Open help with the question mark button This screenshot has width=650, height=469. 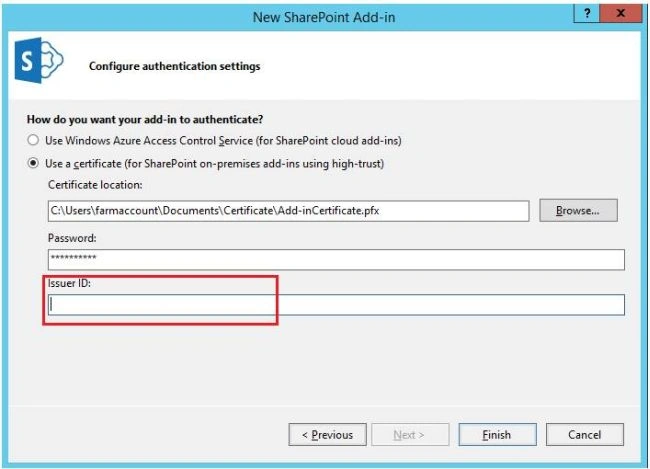click(x=587, y=13)
